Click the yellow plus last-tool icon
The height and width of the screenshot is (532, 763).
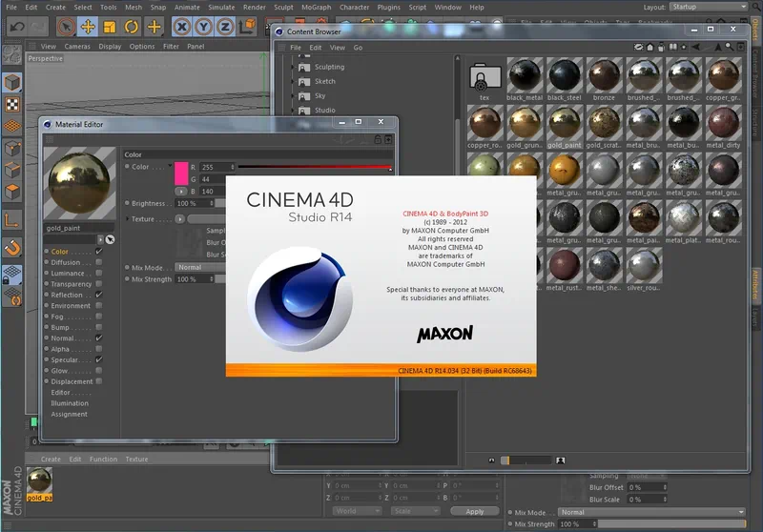click(x=154, y=27)
